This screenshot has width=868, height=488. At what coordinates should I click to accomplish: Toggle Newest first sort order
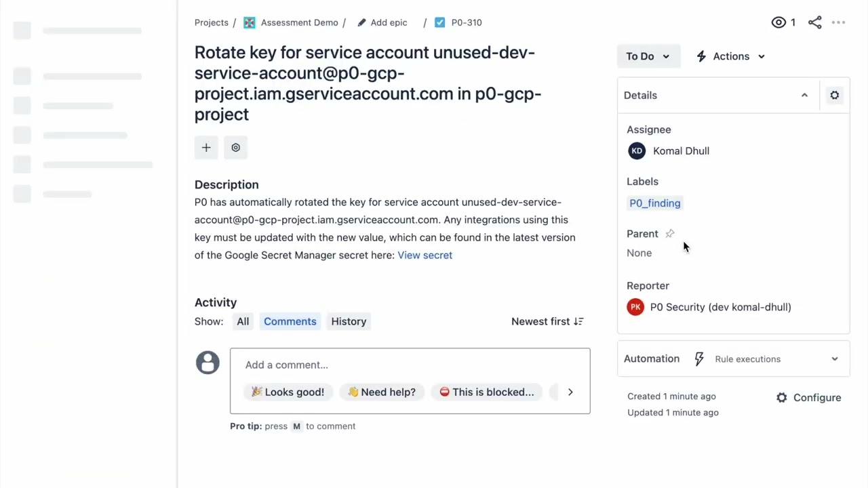coord(547,321)
